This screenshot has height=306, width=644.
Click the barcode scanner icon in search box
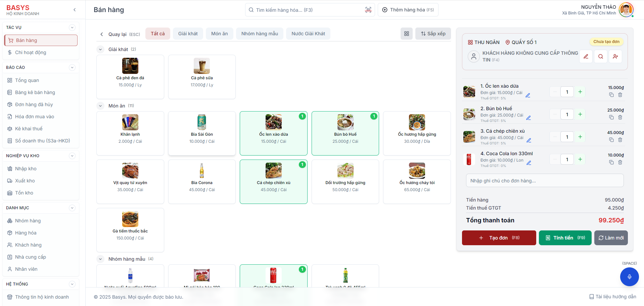pyautogui.click(x=368, y=10)
